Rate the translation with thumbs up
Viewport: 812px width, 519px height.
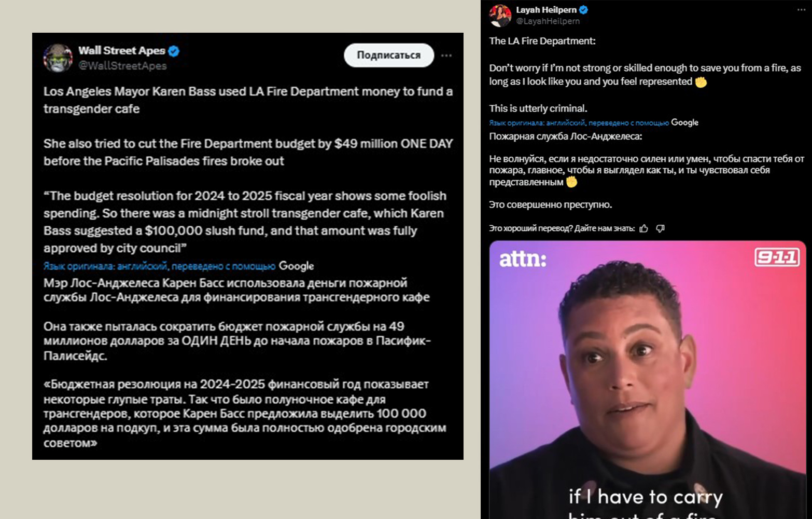(644, 228)
